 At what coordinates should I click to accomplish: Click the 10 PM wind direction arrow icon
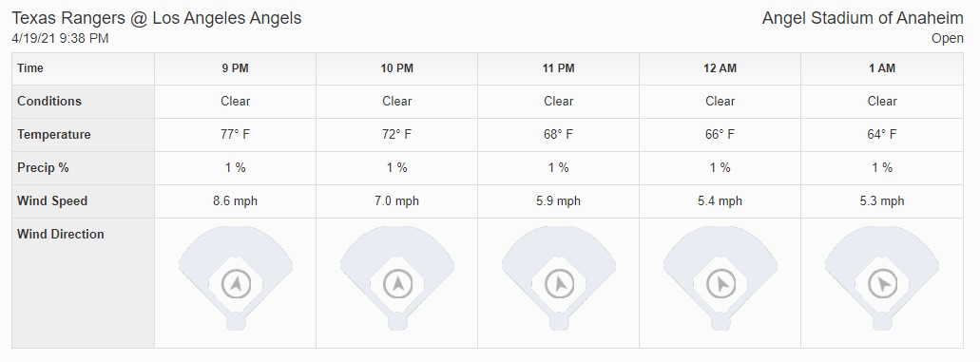[x=397, y=284]
